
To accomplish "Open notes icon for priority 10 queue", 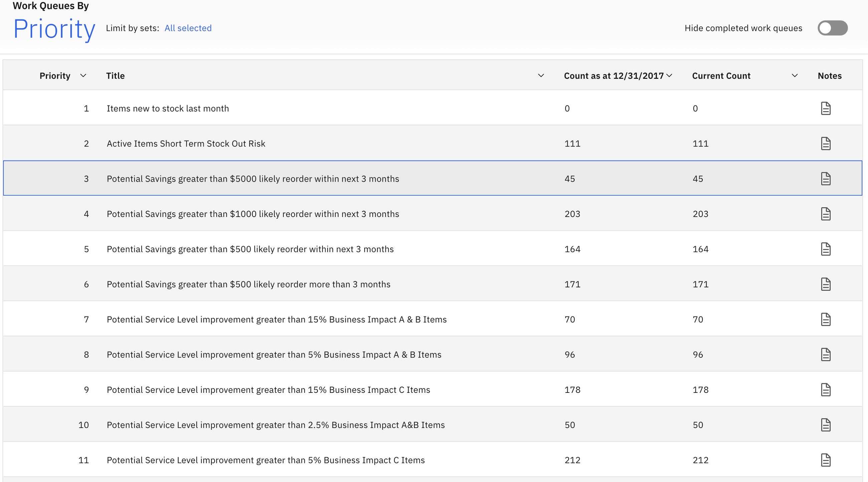I will pos(826,425).
